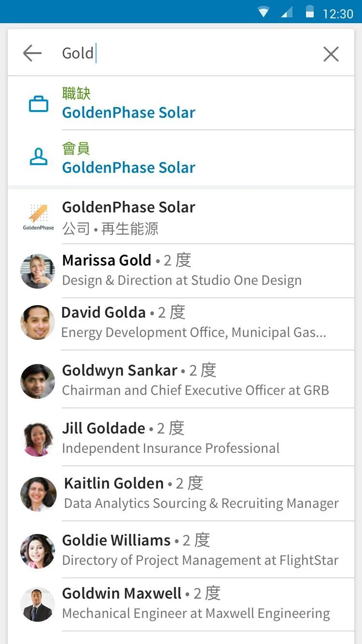
Task: Open Jill Goldade's profile photo
Action: (38, 439)
